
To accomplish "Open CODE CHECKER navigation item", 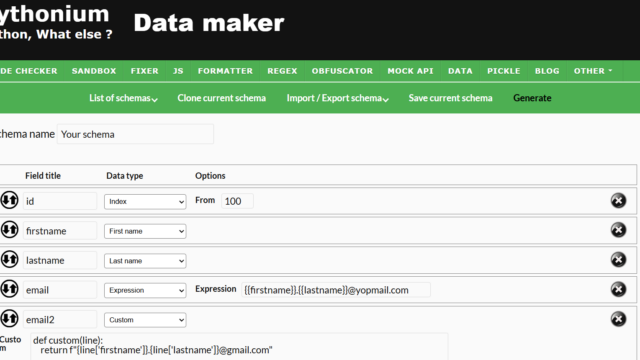I will coord(29,71).
